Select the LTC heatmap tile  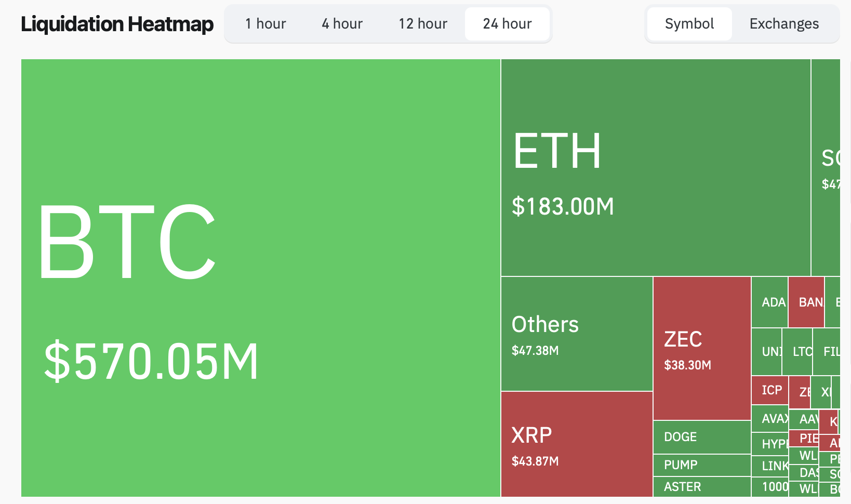[x=797, y=352]
